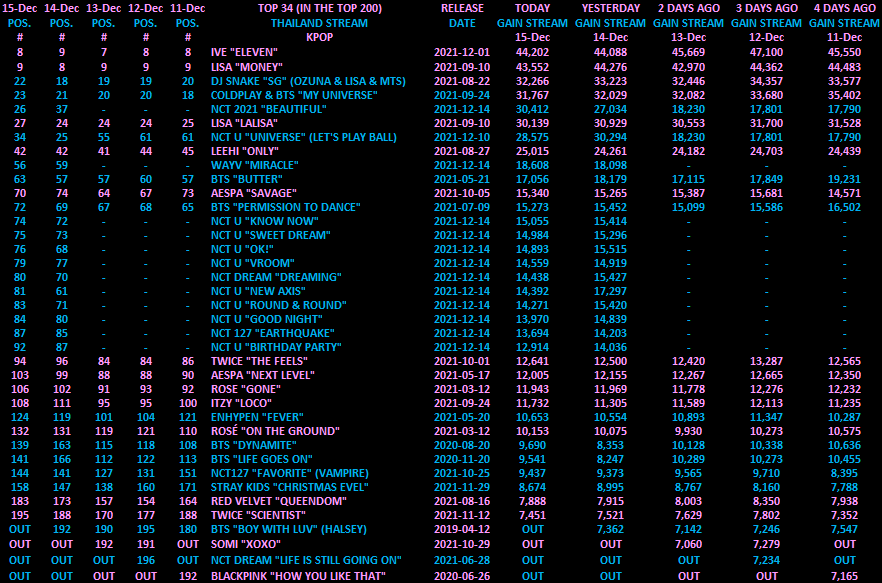Select the 7,060 value in SOMI row
Screen dimensions: 882x583
point(688,545)
